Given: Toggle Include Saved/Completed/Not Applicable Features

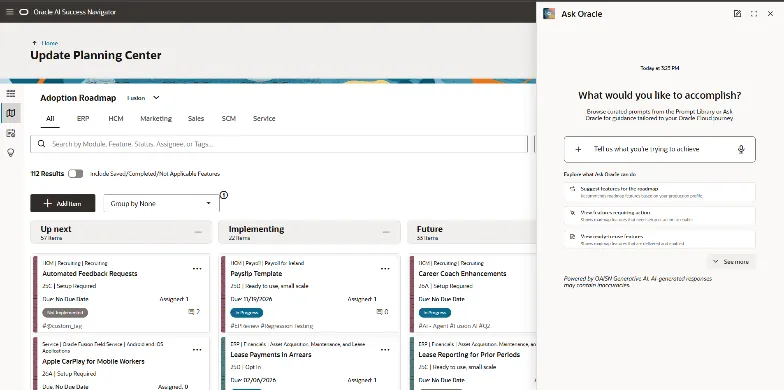Looking at the screenshot, I should (x=76, y=174).
